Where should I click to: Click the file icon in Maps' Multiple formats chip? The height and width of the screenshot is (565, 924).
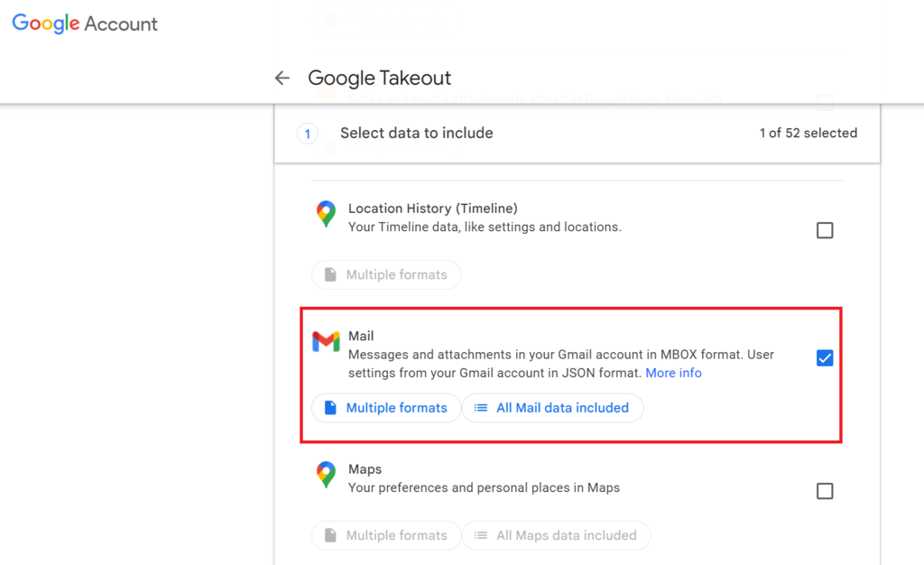329,535
